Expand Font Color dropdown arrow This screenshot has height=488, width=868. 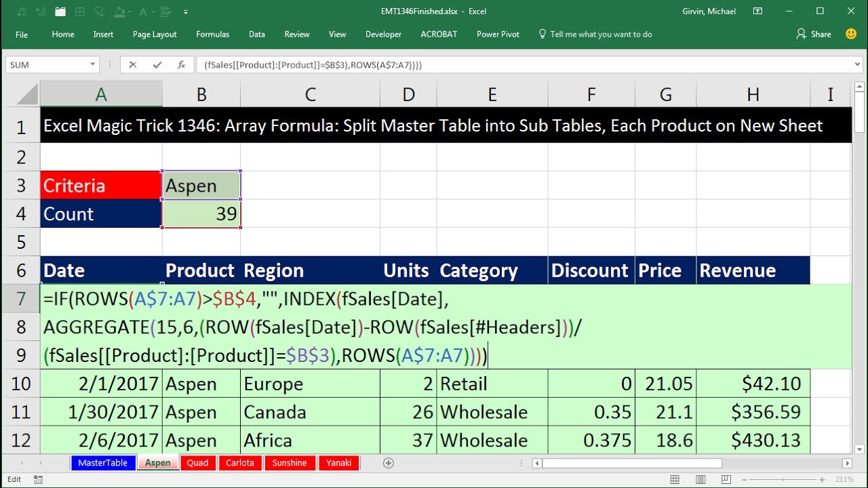(x=153, y=12)
